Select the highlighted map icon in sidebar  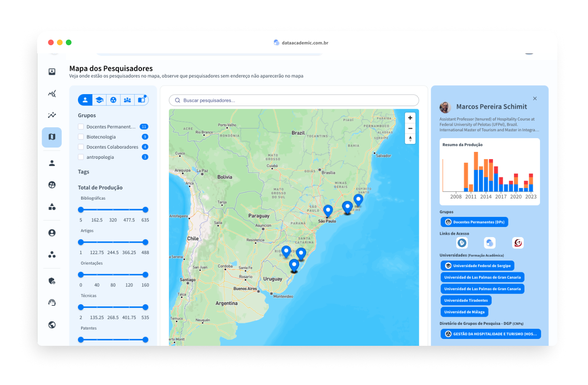coord(52,137)
